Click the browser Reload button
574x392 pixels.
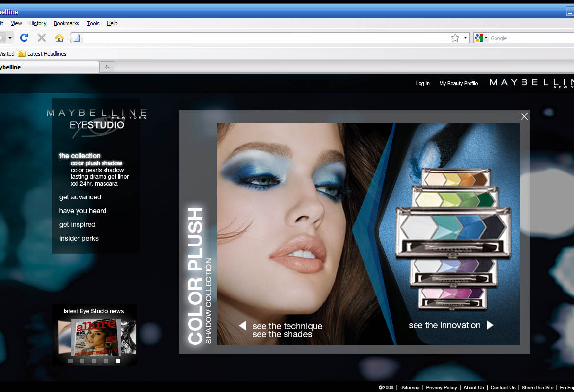tap(24, 38)
